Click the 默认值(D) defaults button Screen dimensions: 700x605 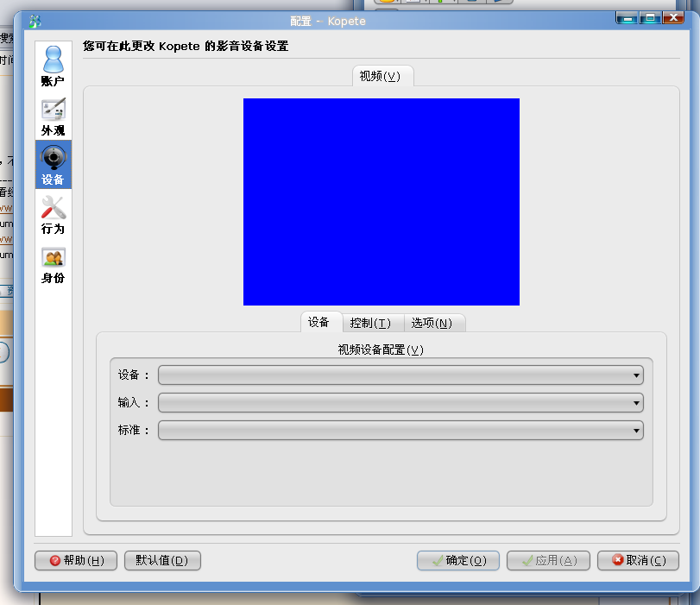[162, 560]
